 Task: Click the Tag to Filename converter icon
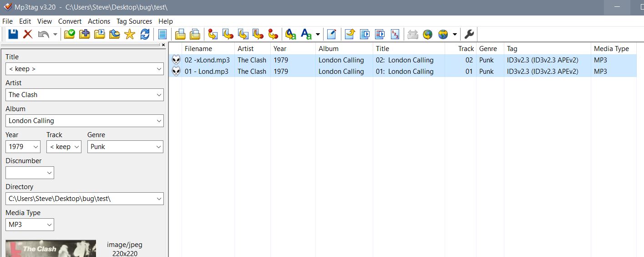pos(213,34)
